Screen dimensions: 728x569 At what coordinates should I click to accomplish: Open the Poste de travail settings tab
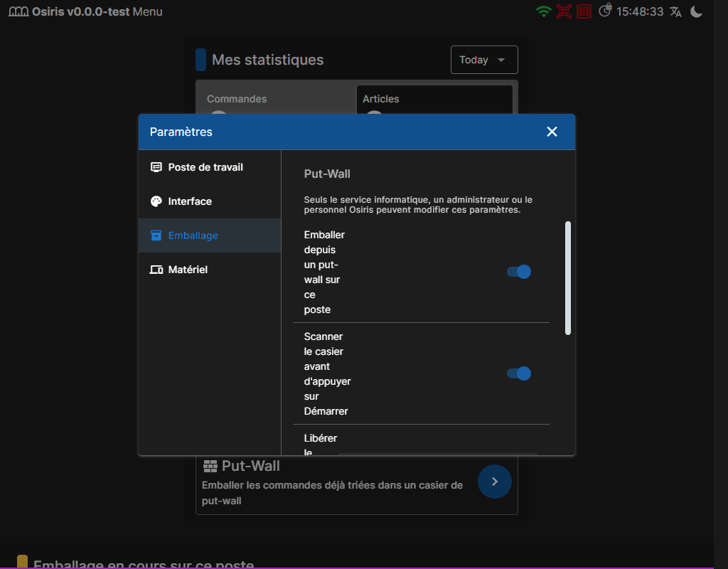click(x=210, y=167)
